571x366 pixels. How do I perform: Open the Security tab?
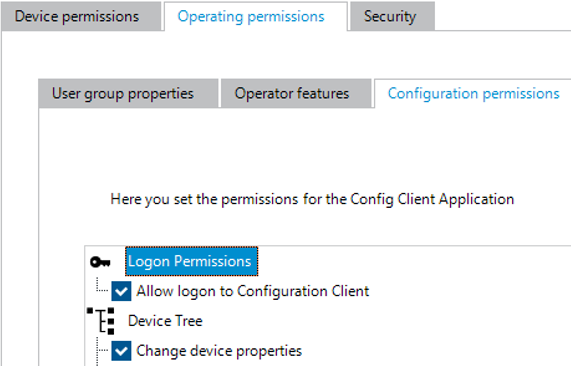point(392,16)
